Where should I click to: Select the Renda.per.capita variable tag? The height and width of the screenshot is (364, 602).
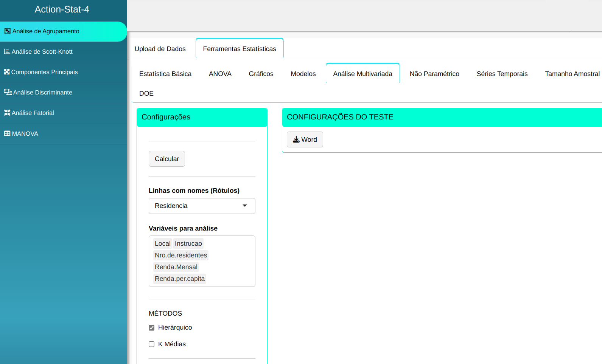[180, 279]
